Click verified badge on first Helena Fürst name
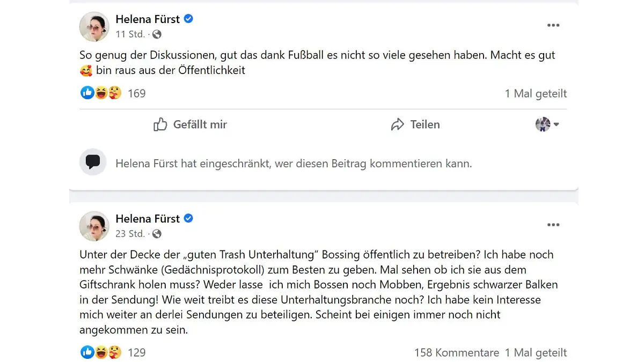 [188, 19]
